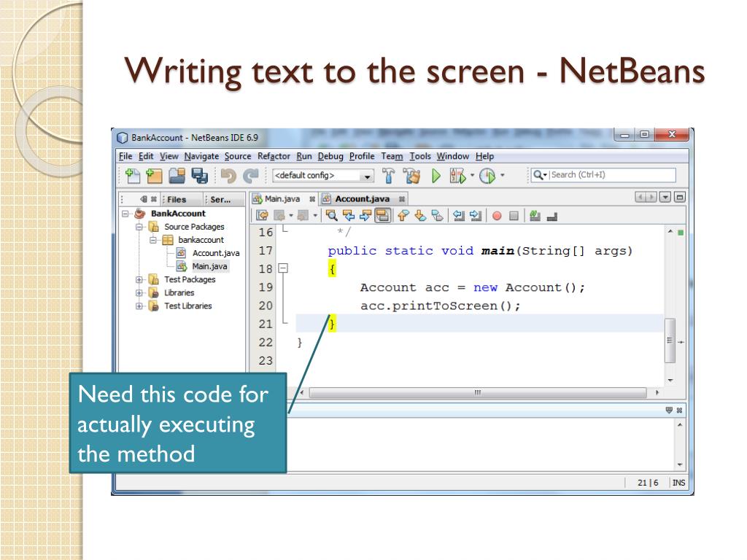Viewport: 747px width, 560px height.
Task: Open the View menu
Action: click(169, 156)
